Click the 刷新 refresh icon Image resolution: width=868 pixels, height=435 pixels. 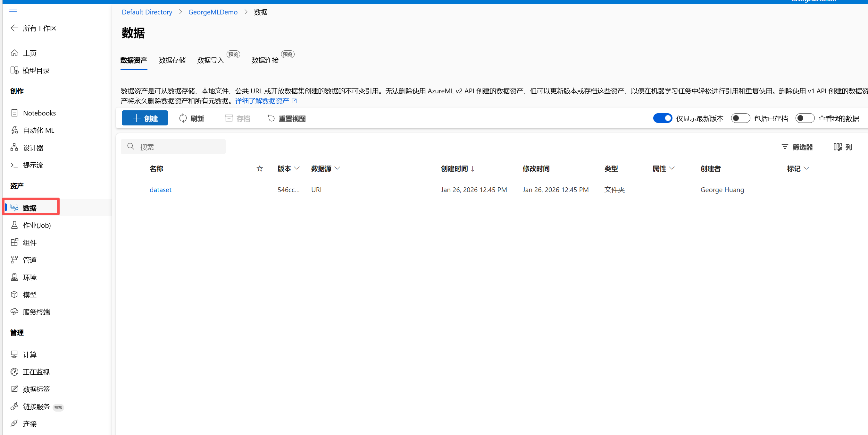[183, 118]
